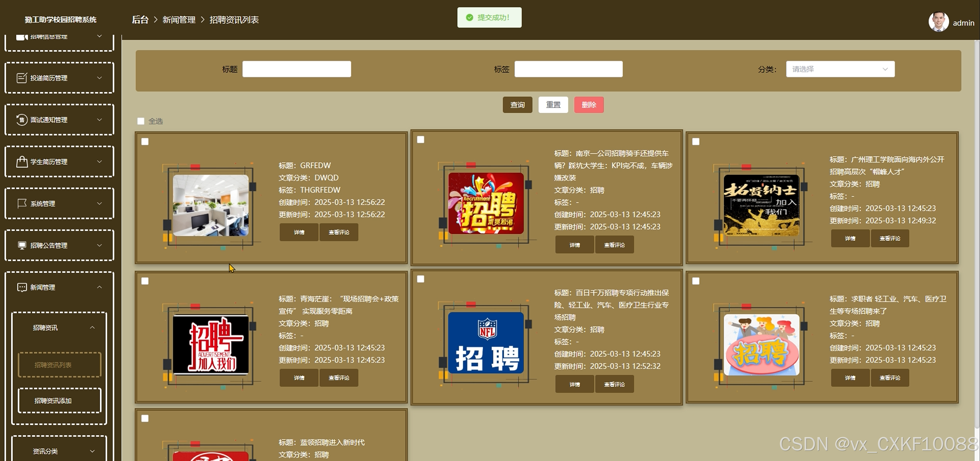Click the 标题 search input field
Viewport: 980px width, 461px height.
pos(296,69)
